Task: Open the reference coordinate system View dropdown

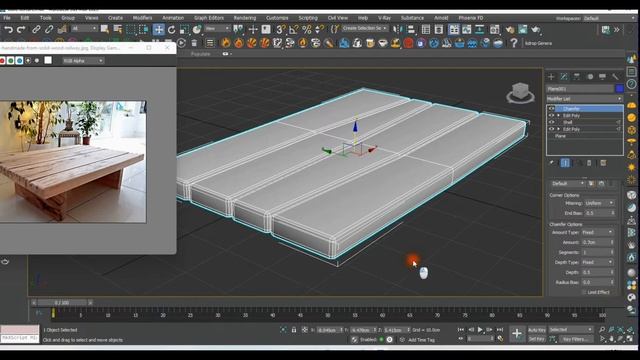Action: pos(218,29)
